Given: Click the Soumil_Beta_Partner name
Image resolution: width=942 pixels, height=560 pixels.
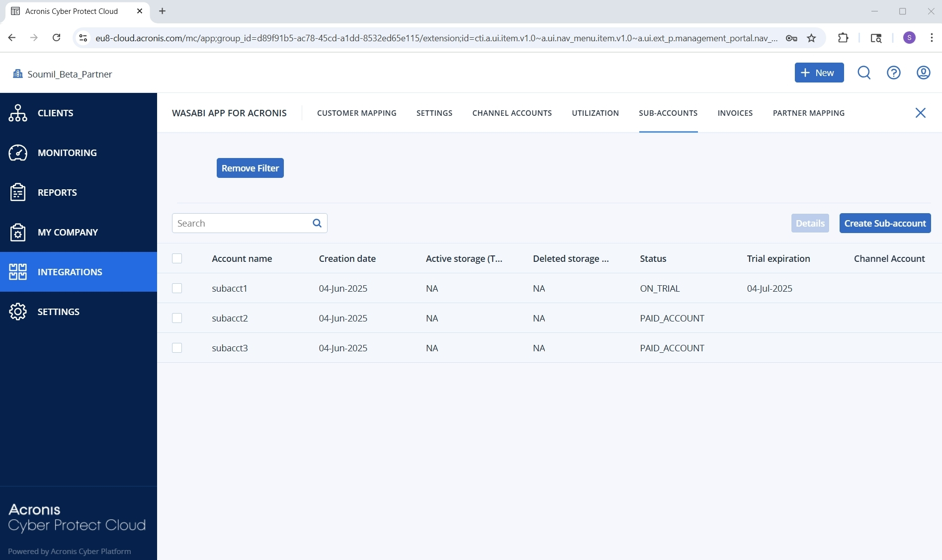Looking at the screenshot, I should coord(70,74).
